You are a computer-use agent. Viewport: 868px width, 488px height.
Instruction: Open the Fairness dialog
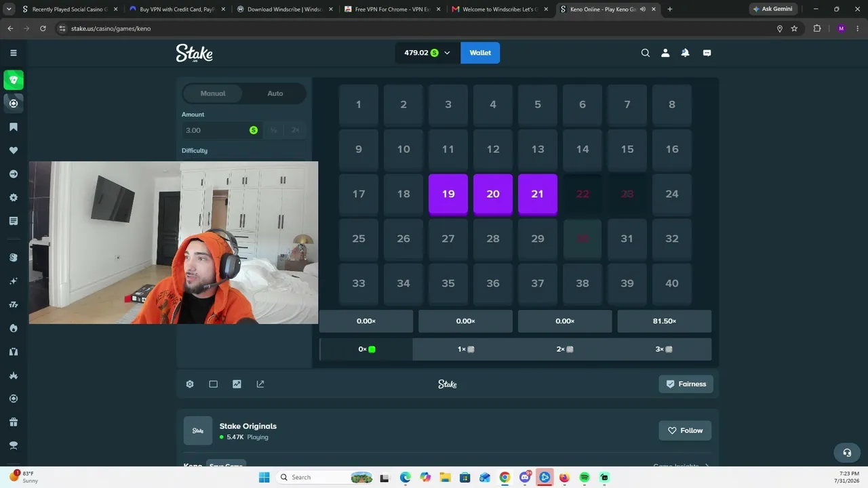[686, 384]
